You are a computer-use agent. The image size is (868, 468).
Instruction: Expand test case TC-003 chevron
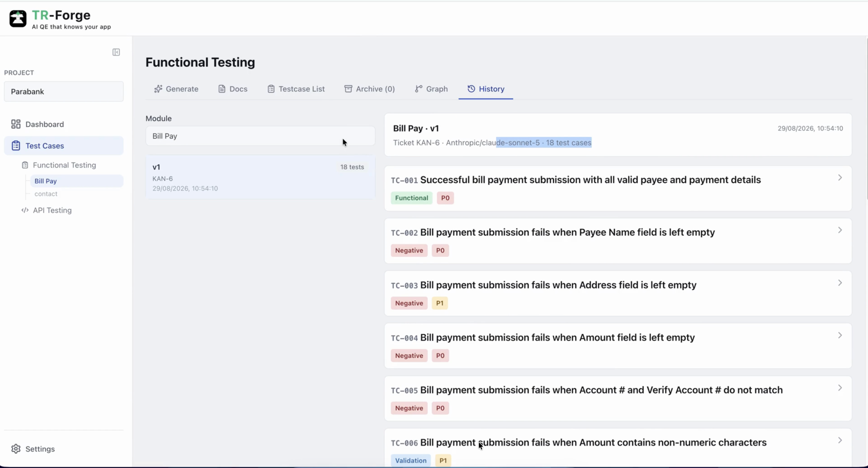(x=840, y=283)
